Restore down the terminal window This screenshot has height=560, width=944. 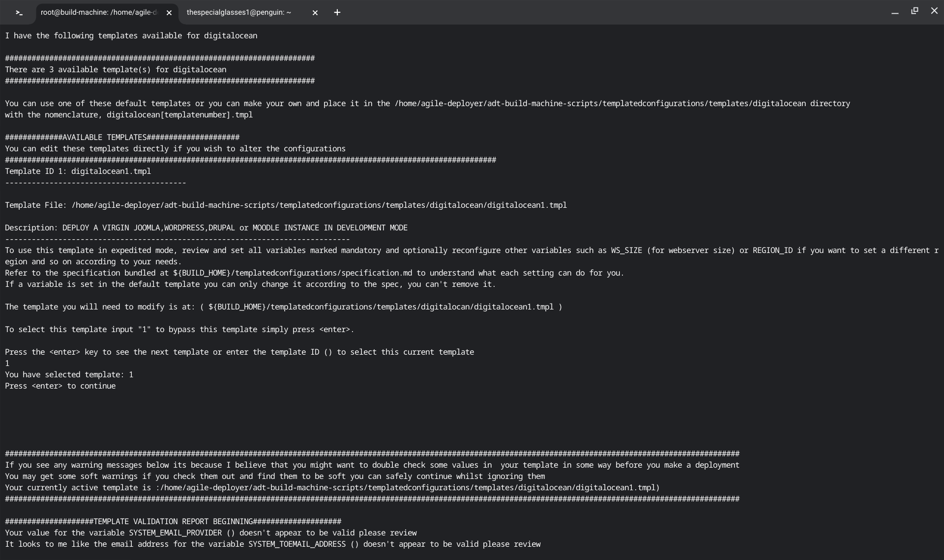point(914,11)
